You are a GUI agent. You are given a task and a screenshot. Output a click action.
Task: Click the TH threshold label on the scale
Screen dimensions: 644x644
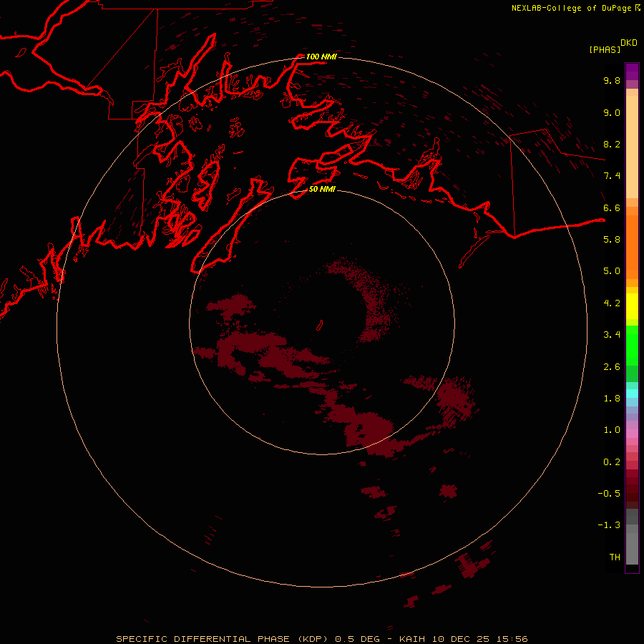tap(615, 557)
